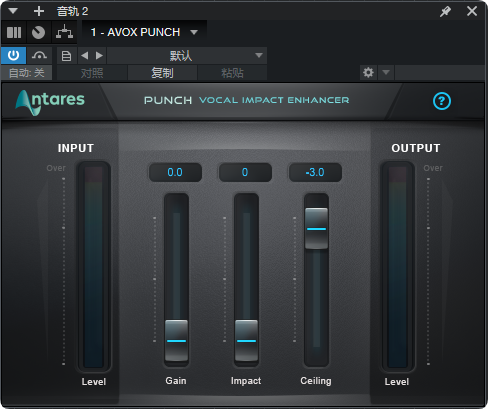488x409 pixels.
Task: Open the 1 - AVOX PUNCH plugin selector
Action: 144,32
